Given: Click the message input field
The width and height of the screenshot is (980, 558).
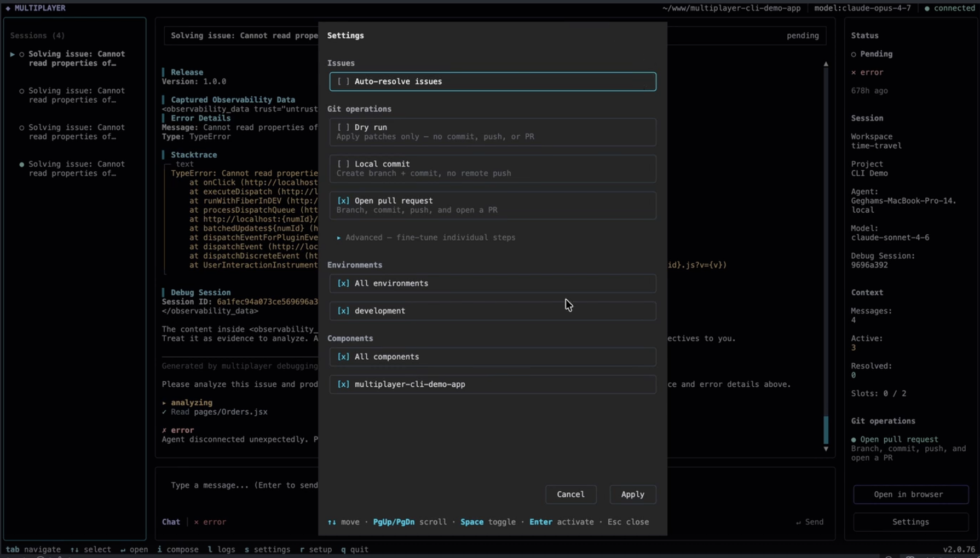Looking at the screenshot, I should click(244, 485).
